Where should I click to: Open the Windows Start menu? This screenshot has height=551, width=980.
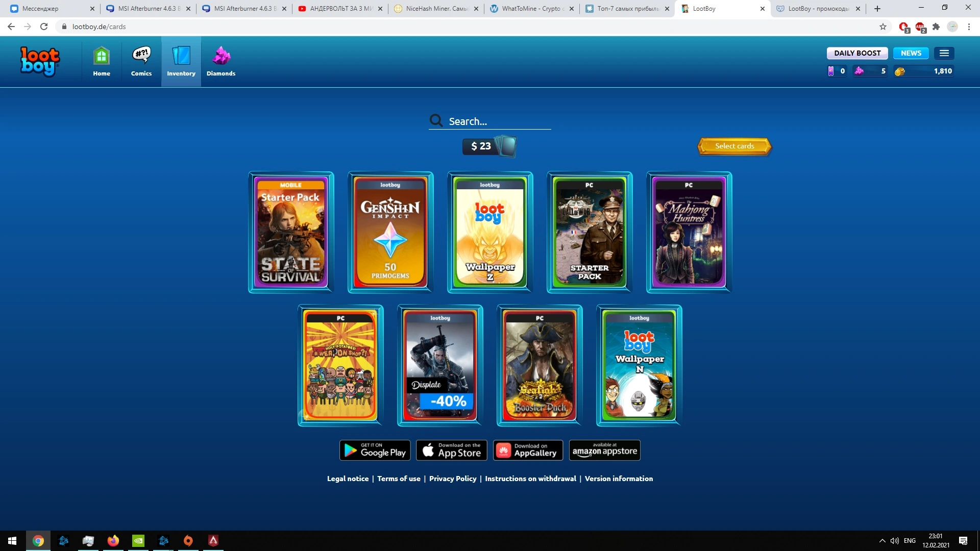click(12, 541)
